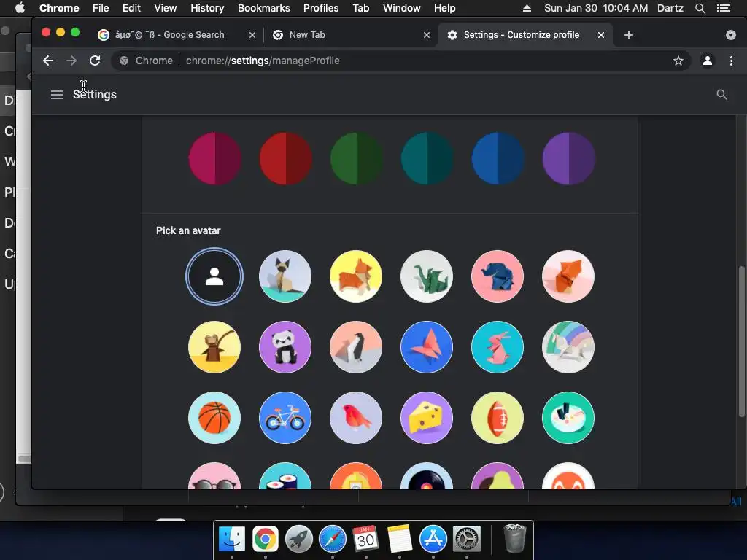Screen dimensions: 747x560
Task: Choose the vinyl record avatar
Action: pos(426,476)
